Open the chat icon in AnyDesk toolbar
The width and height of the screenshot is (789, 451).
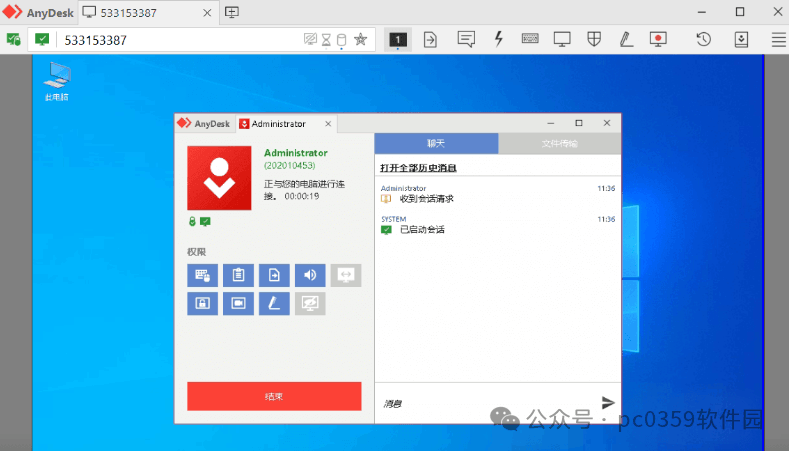[466, 40]
